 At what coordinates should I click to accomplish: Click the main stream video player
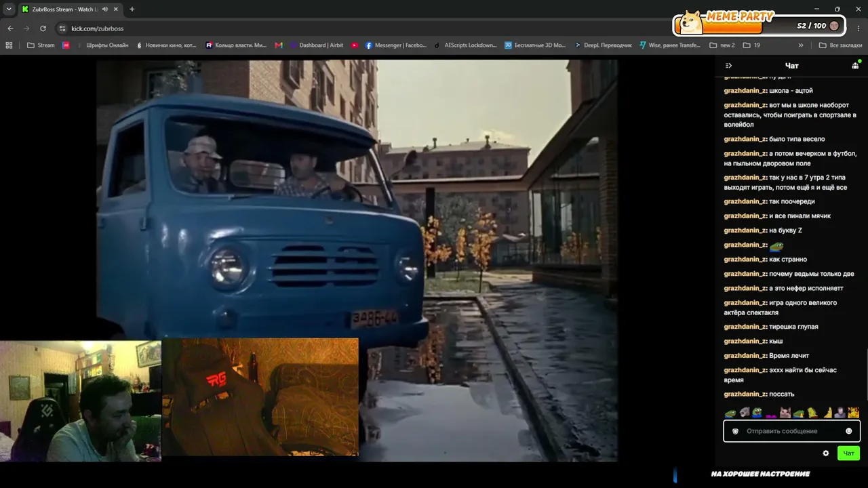[x=357, y=261]
